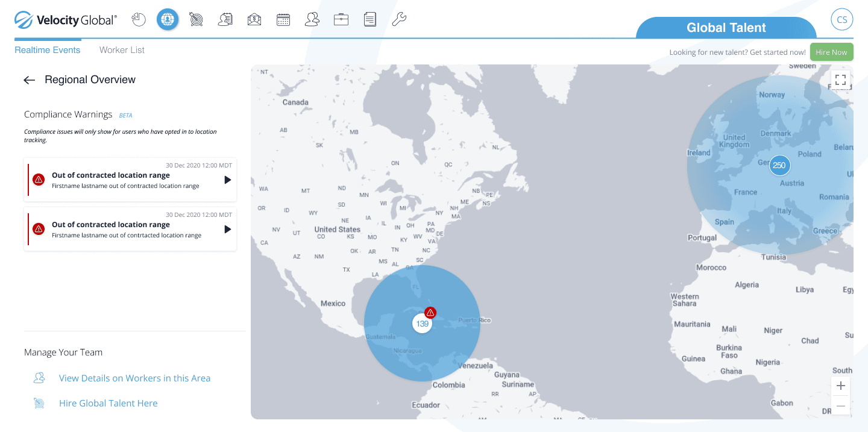Click the person icon beside View Details
Viewport: 868px width, 432px height.
(39, 378)
